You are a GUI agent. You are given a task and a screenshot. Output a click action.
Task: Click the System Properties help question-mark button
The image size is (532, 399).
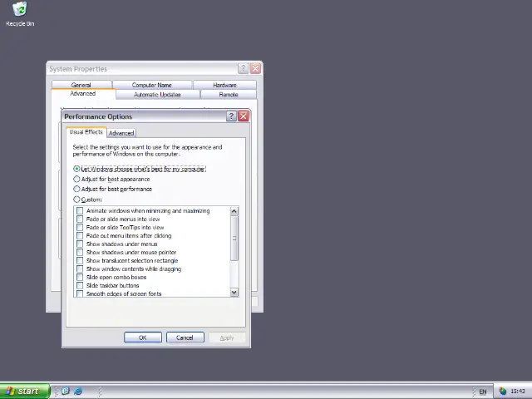tap(243, 69)
